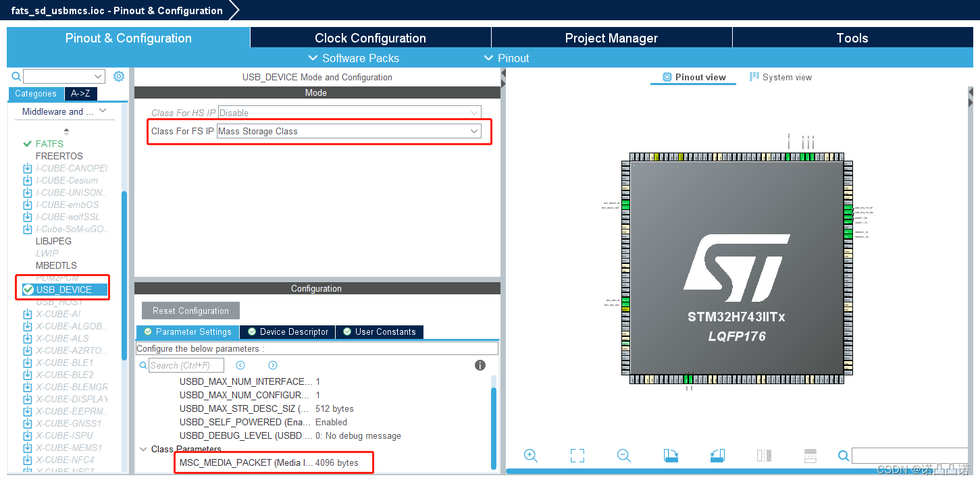
Task: Open the Class For FS IP dropdown
Action: click(x=473, y=131)
